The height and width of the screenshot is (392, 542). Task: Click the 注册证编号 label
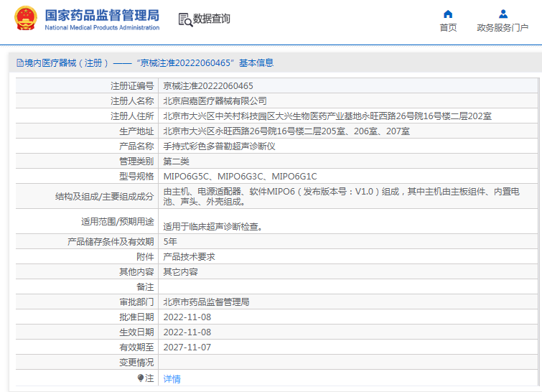pos(132,85)
